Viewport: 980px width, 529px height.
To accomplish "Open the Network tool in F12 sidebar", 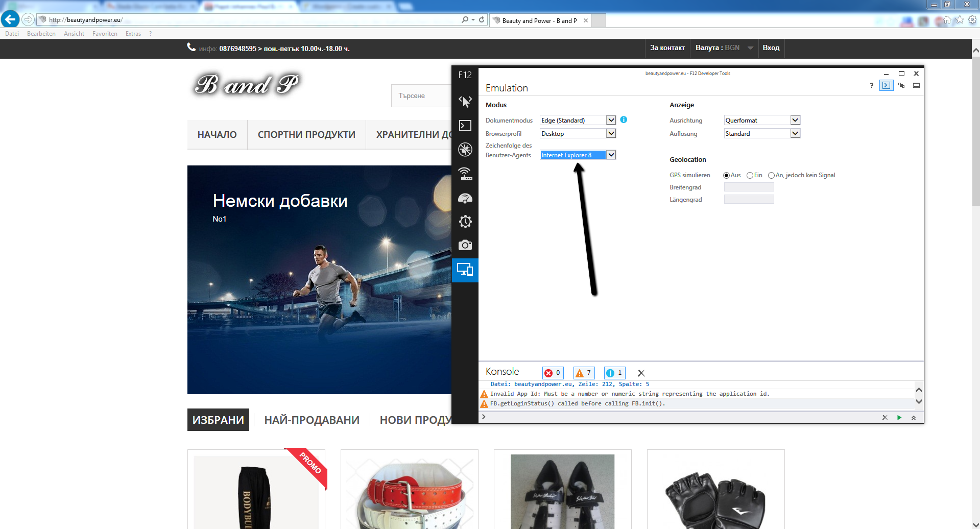I will (x=465, y=174).
